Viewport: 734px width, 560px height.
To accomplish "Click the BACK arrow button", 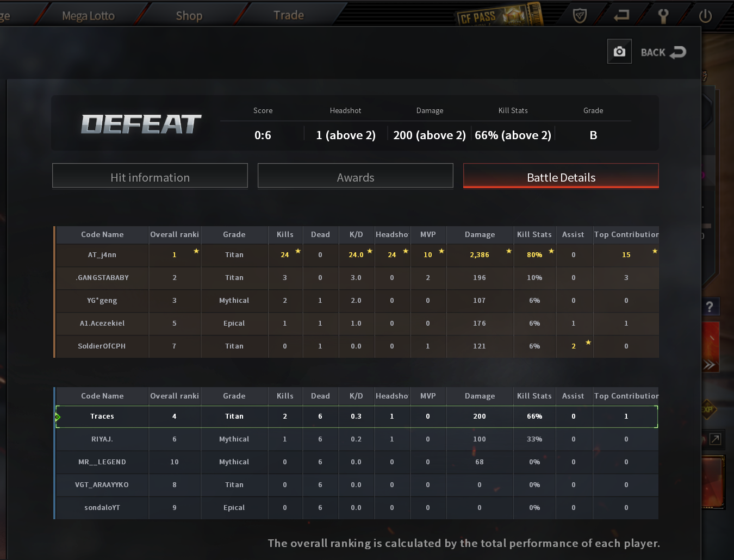I will [x=663, y=52].
